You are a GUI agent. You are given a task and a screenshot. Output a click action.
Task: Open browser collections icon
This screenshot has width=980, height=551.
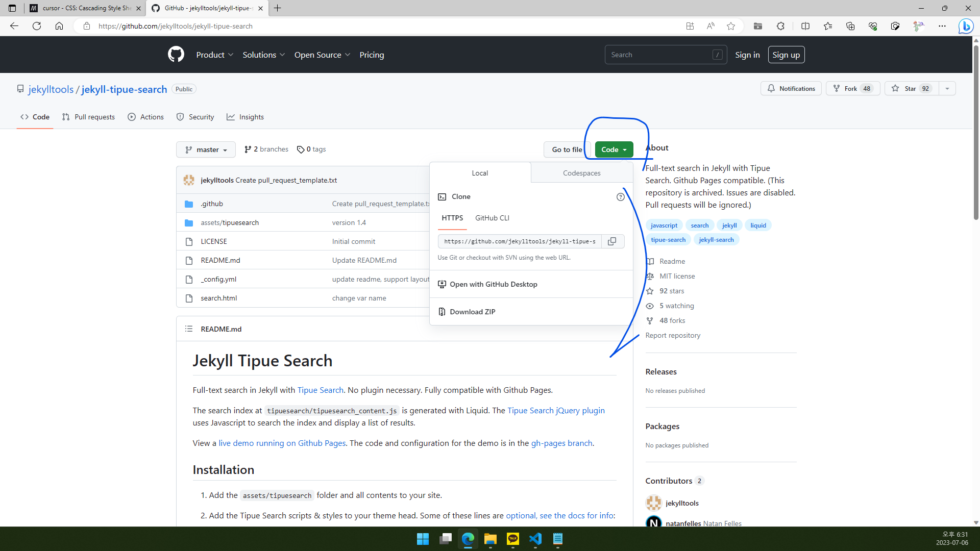pos(850,26)
